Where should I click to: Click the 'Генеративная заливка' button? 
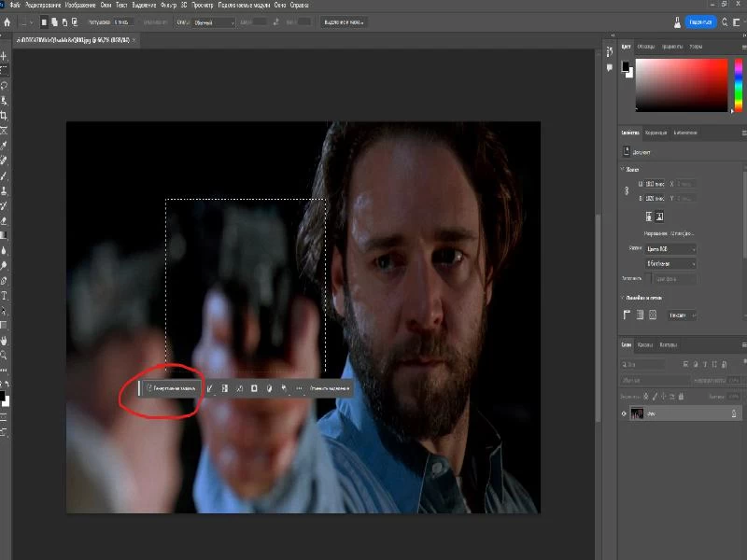click(171, 388)
